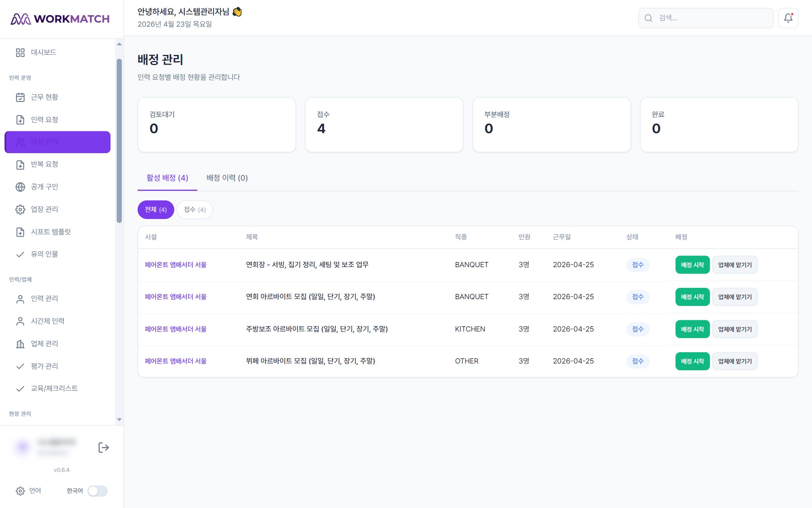Click the 반복 요청 document icon
The height and width of the screenshot is (508, 812).
click(20, 164)
